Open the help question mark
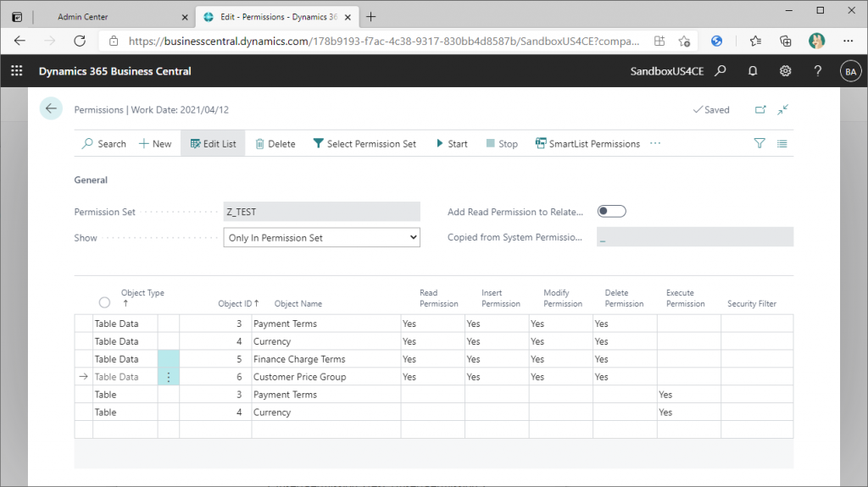The width and height of the screenshot is (868, 487). [818, 71]
